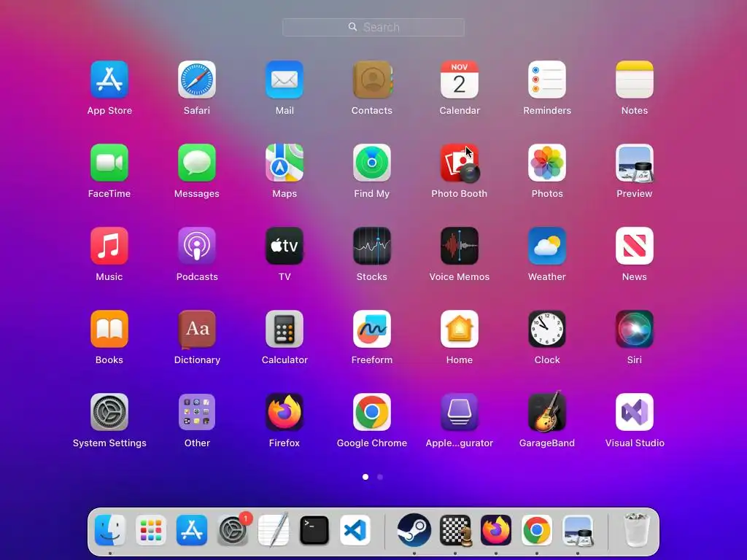Click the Launchpad Search field
The image size is (747, 560).
pos(373,27)
